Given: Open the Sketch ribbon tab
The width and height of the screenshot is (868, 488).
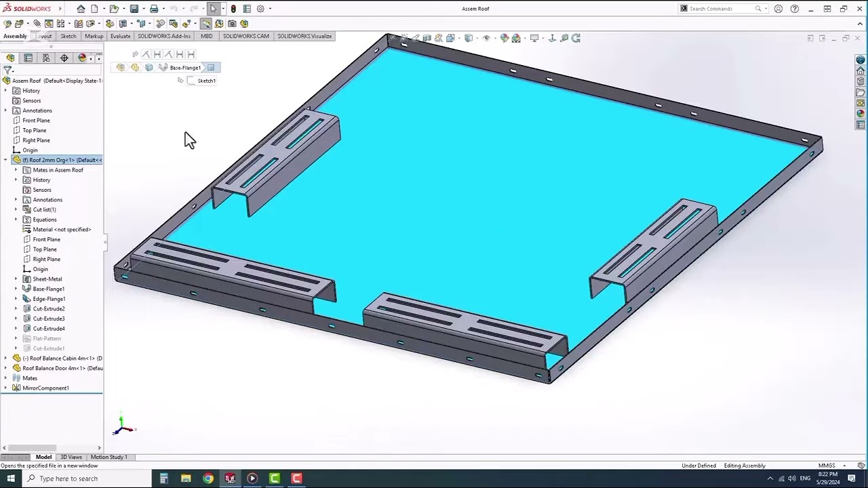Looking at the screenshot, I should [x=68, y=36].
